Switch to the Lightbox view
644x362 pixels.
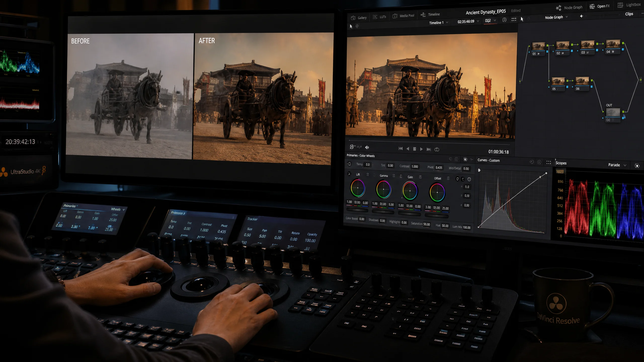[629, 5]
